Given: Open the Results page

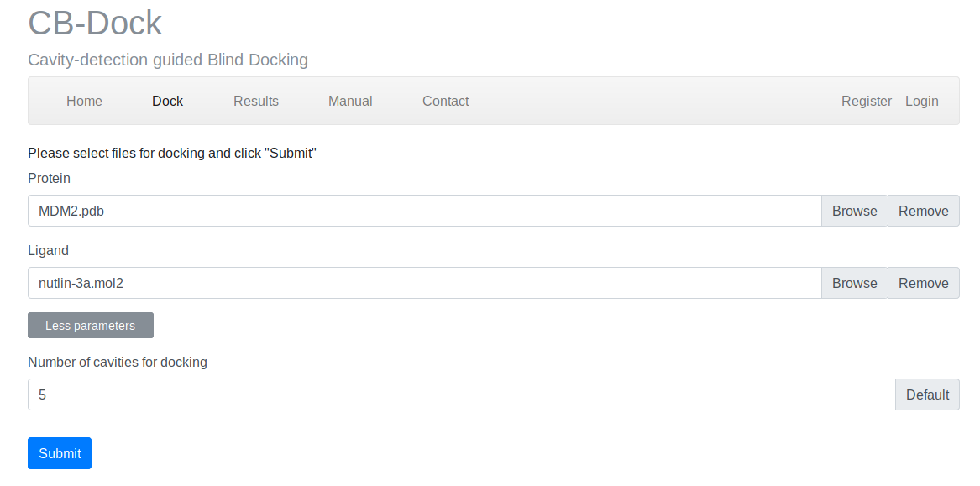Looking at the screenshot, I should (x=256, y=101).
